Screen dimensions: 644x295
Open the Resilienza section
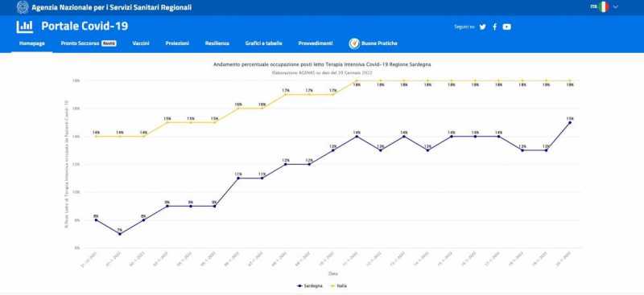click(217, 43)
